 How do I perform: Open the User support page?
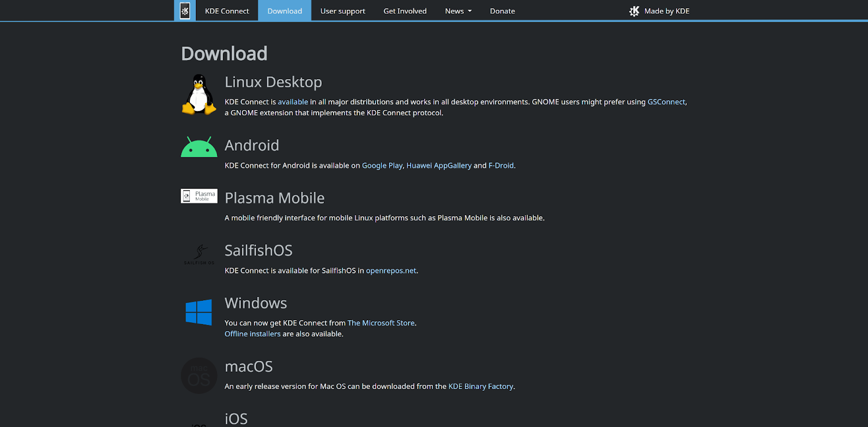343,11
